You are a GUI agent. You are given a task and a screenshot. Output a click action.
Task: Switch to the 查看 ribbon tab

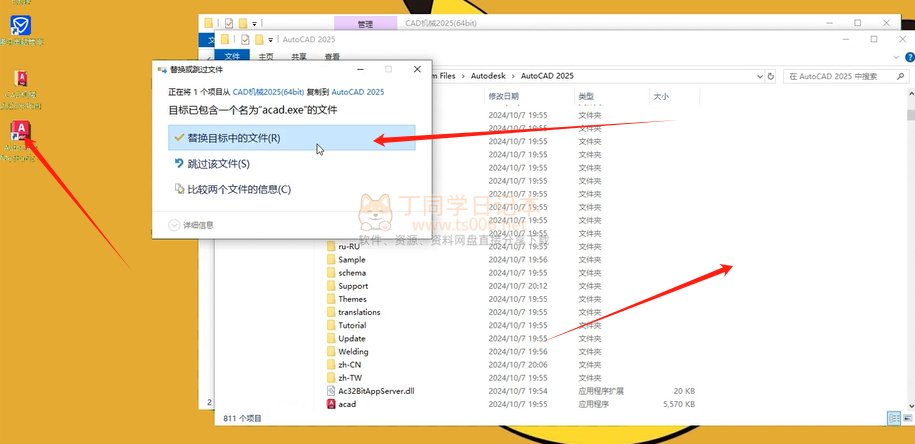click(333, 57)
